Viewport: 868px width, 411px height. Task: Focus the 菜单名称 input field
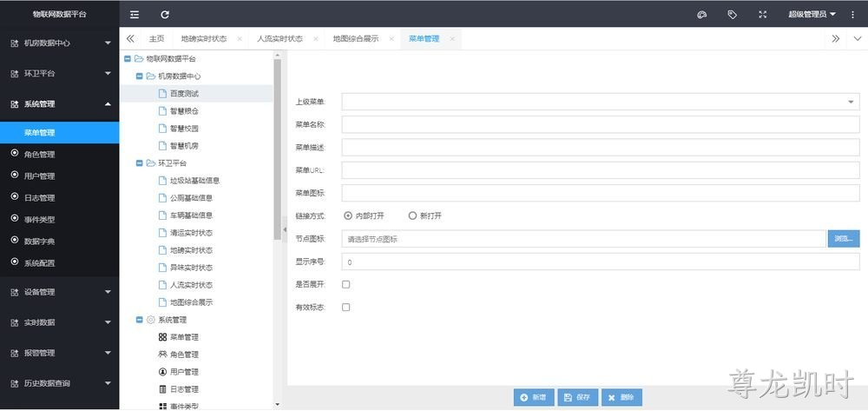pyautogui.click(x=601, y=124)
